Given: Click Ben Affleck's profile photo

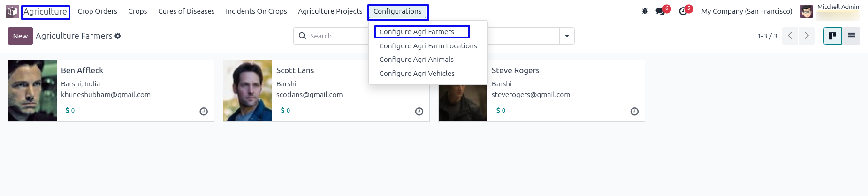Looking at the screenshot, I should click(32, 90).
